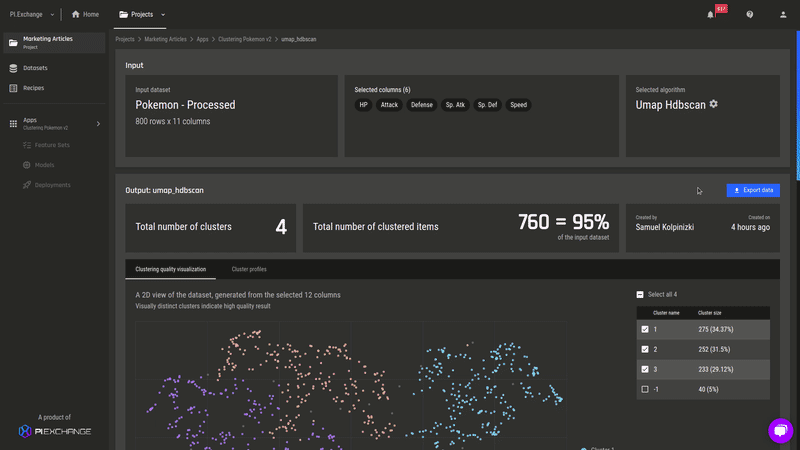This screenshot has height=450, width=800.
Task: Open Models in the sidebar
Action: 44,165
